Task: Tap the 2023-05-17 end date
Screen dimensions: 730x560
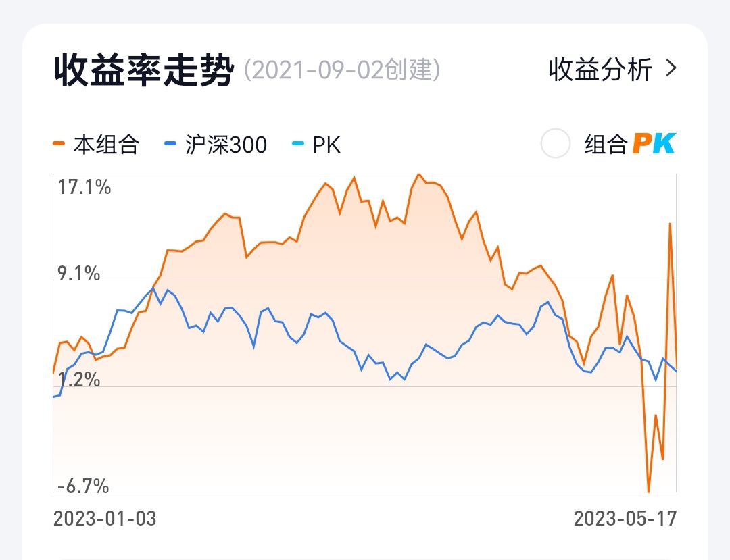Action: [625, 519]
